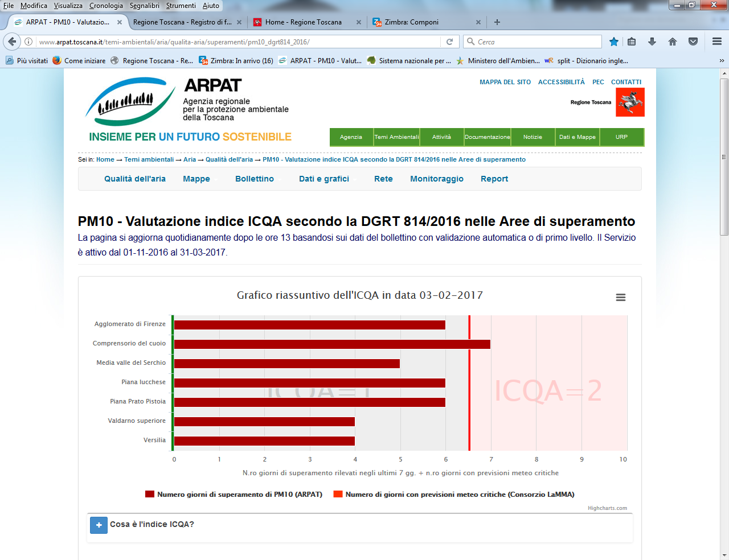
Task: Bookmark this page with the star icon
Action: 613,42
